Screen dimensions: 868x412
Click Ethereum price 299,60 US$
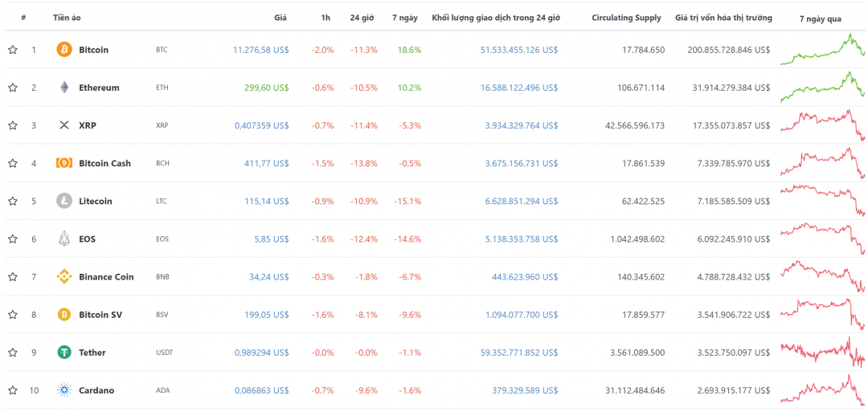point(266,88)
